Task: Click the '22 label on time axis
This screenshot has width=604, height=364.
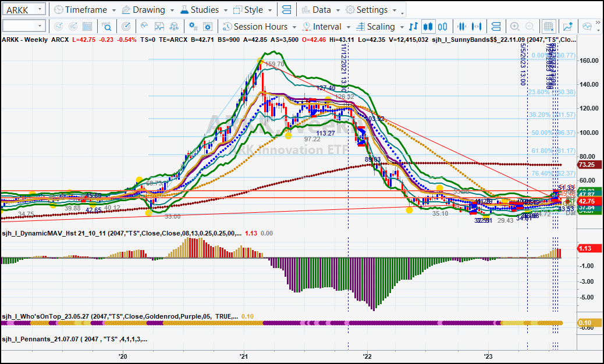Action: coord(367,356)
